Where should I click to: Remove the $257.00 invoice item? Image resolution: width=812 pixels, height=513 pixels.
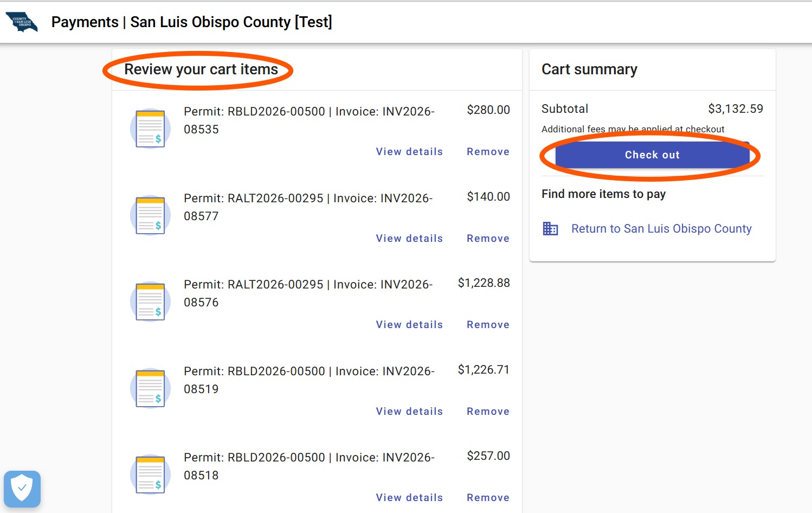[x=488, y=498]
